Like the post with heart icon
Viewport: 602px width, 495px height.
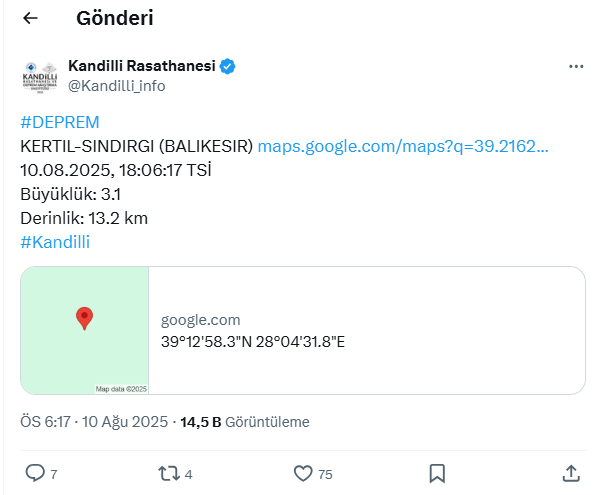(x=303, y=473)
